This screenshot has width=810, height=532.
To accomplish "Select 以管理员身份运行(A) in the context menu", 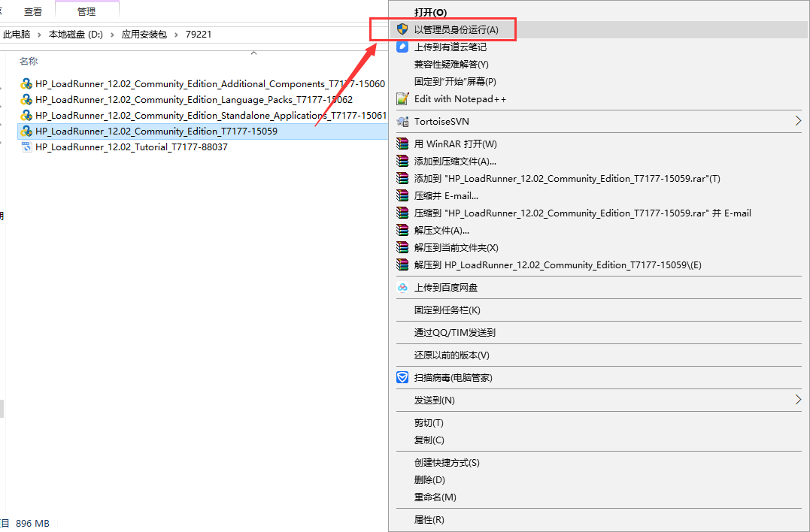I will tap(599, 29).
